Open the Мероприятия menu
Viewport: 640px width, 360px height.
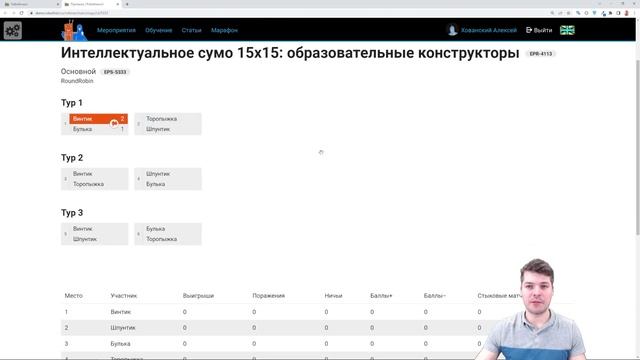pyautogui.click(x=116, y=30)
